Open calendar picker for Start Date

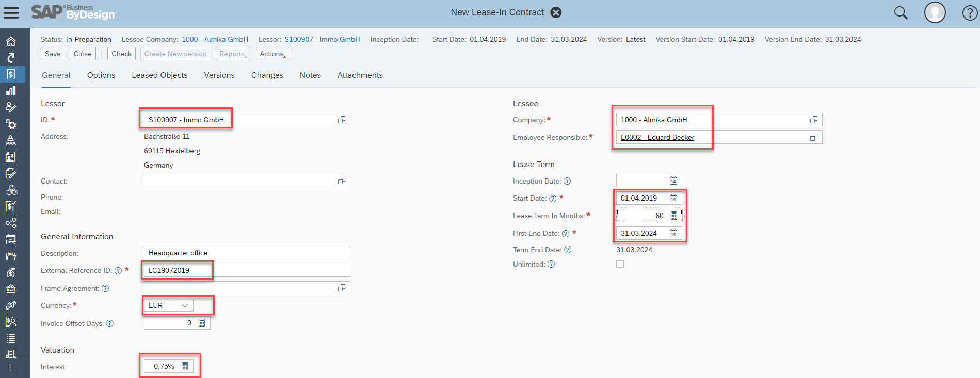pyautogui.click(x=673, y=199)
